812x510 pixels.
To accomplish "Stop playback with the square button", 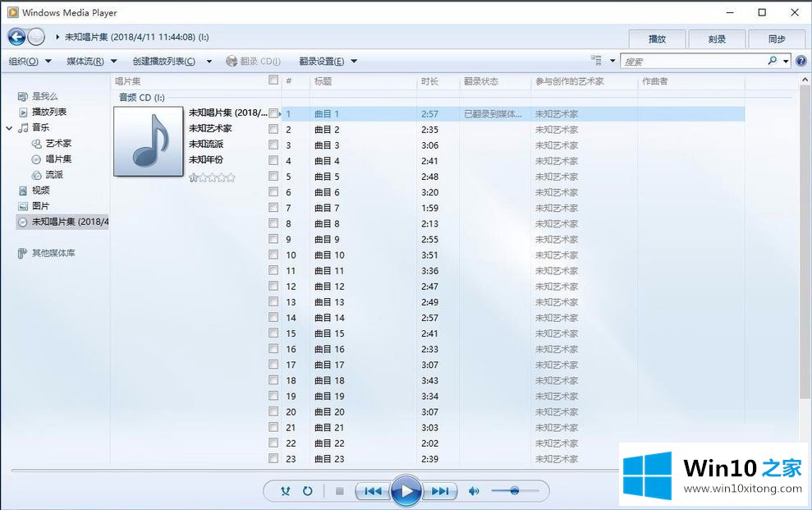I will 340,491.
